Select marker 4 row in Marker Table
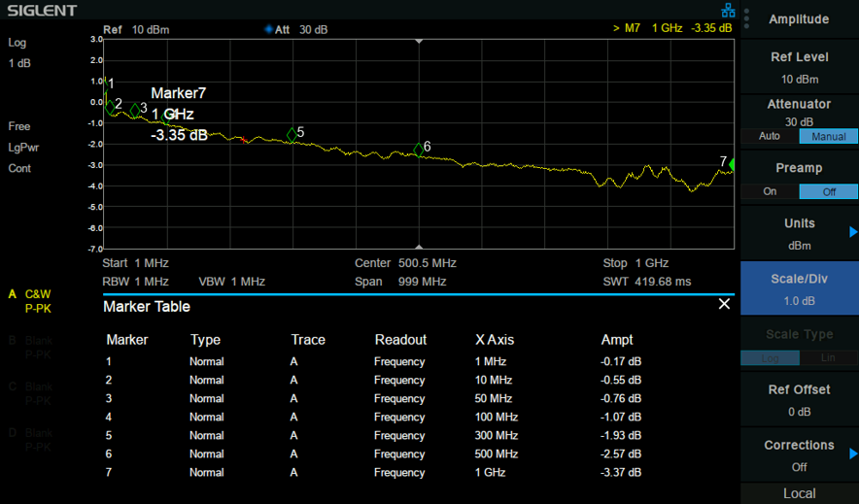The width and height of the screenshot is (859, 504). tap(373, 417)
